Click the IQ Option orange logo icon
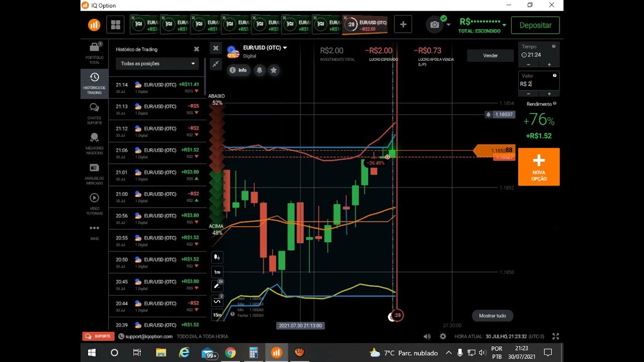Image resolution: width=644 pixels, height=362 pixels. 94,25
